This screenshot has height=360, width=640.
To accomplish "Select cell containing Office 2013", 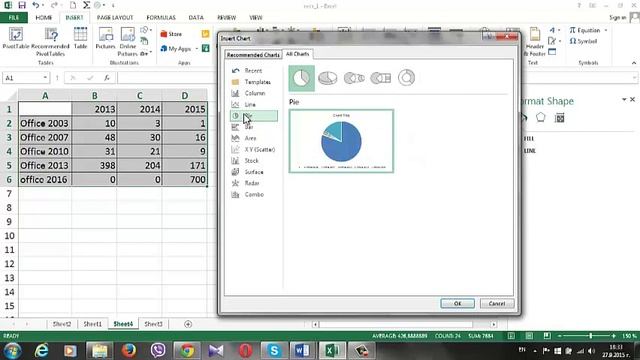I will pyautogui.click(x=44, y=165).
